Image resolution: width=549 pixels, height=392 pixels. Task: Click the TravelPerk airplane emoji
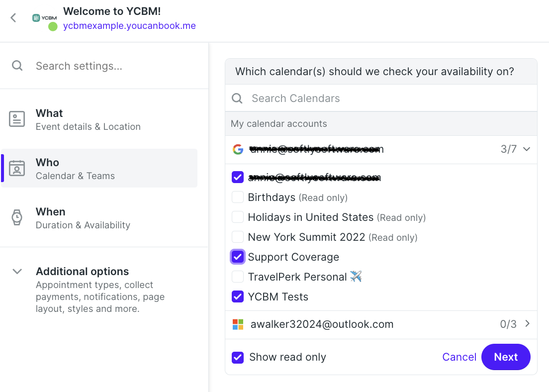(x=356, y=277)
